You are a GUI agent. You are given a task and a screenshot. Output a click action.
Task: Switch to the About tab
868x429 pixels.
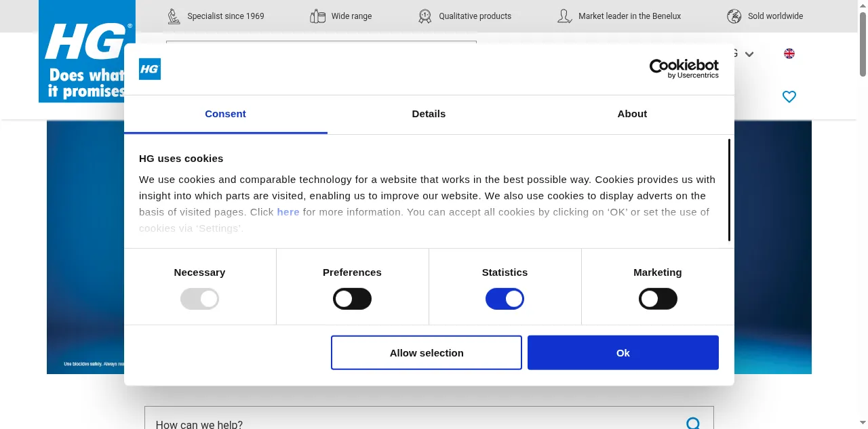click(x=632, y=115)
